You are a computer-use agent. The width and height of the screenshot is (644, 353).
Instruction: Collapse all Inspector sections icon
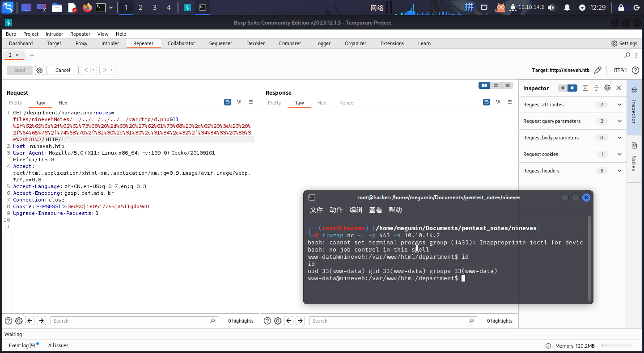pos(596,88)
